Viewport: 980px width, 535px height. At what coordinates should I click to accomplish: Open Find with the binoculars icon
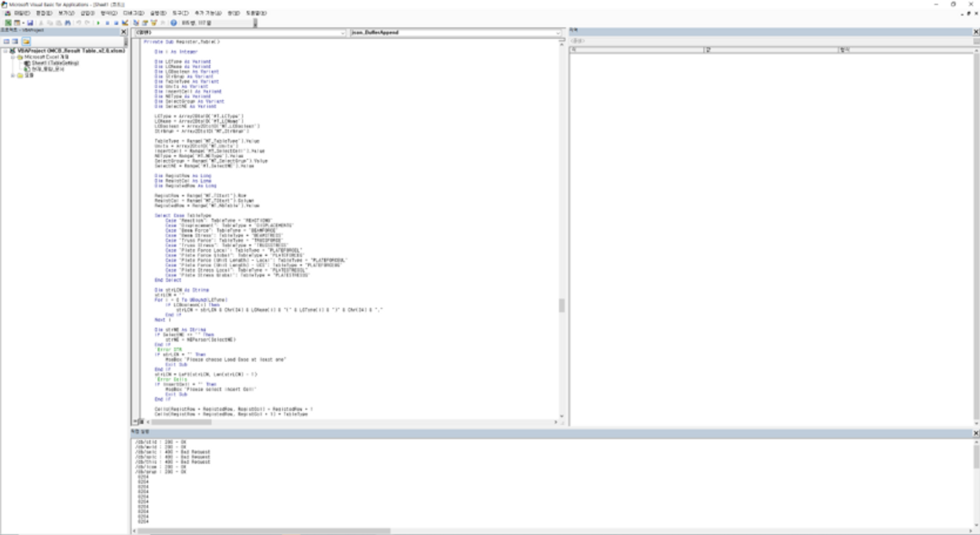pyautogui.click(x=68, y=23)
